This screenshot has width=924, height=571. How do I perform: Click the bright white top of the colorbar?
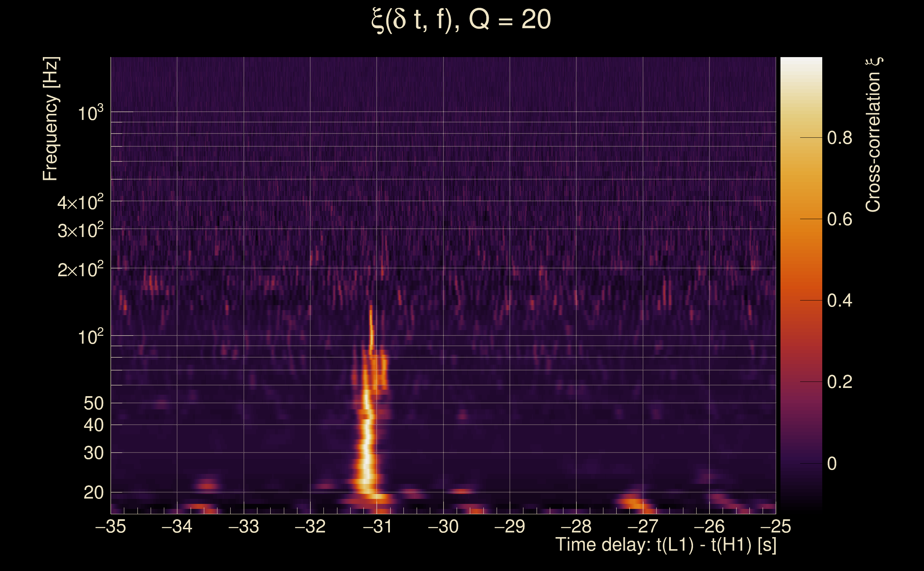801,62
